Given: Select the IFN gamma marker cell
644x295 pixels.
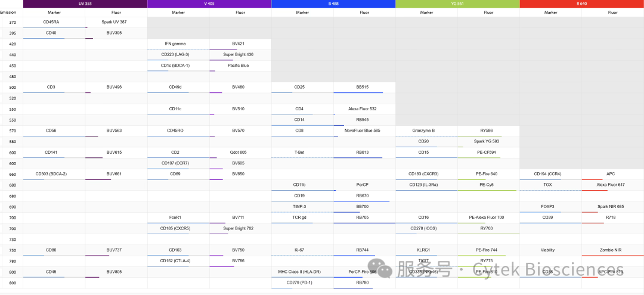Looking at the screenshot, I should tap(178, 44).
